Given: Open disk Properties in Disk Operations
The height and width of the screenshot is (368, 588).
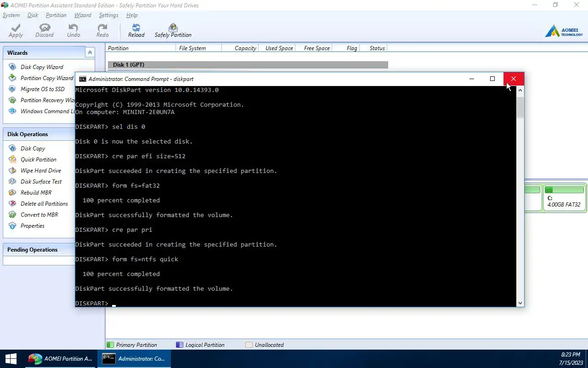Looking at the screenshot, I should [26, 226].
